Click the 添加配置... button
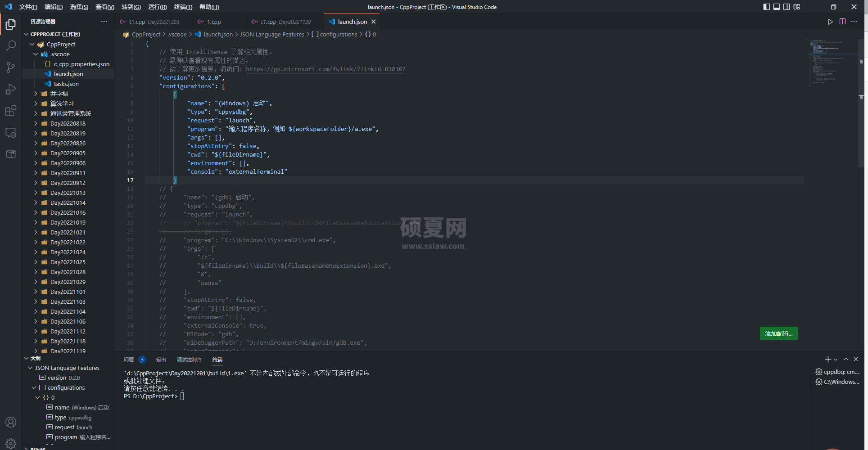Viewport: 868px width, 450px height. tap(778, 333)
